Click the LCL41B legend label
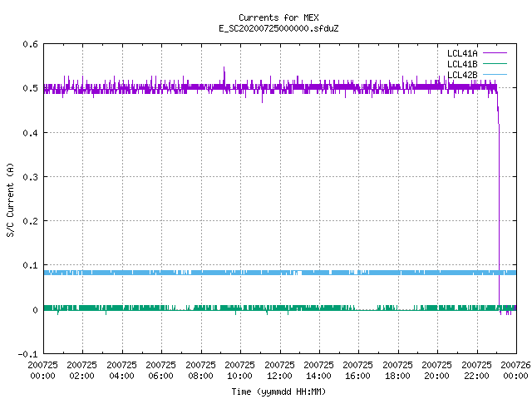The image size is (532, 399). (462, 64)
